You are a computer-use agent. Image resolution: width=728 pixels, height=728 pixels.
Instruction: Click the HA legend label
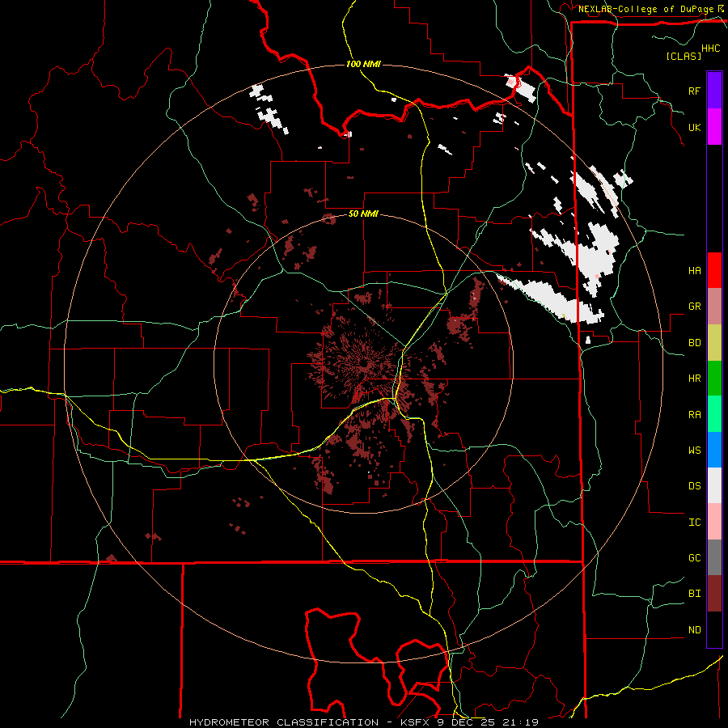[694, 271]
